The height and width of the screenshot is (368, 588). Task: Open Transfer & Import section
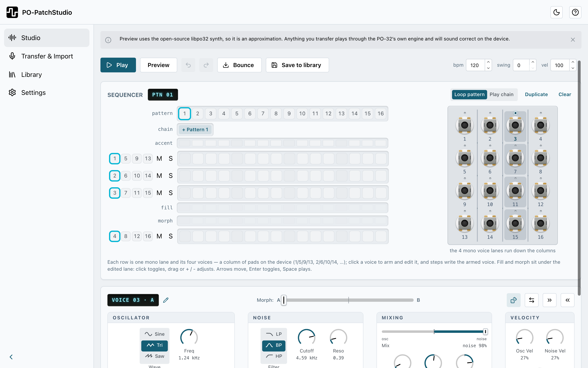tap(47, 56)
